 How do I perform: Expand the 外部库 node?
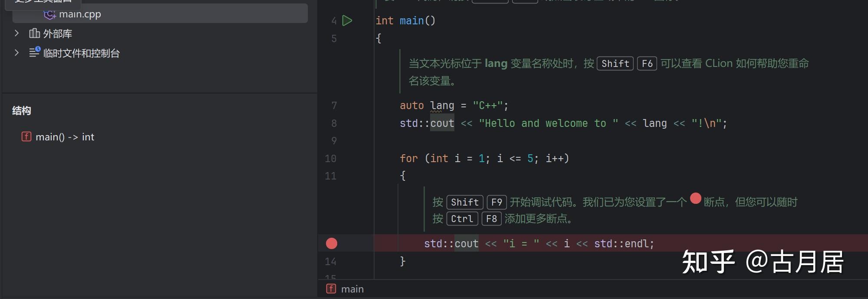coord(16,33)
